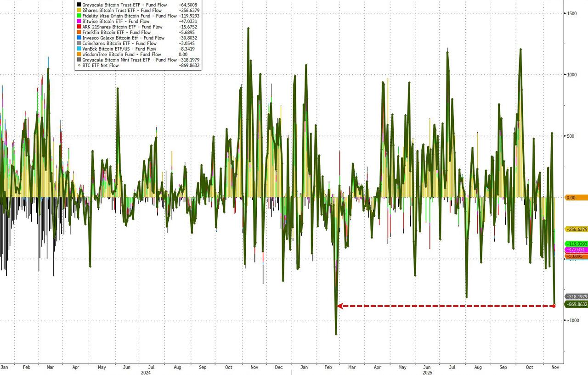Screen dimensions: 588x375
Task: Select the Coinshares Bitcoin ETF legend label
Action: (119, 44)
